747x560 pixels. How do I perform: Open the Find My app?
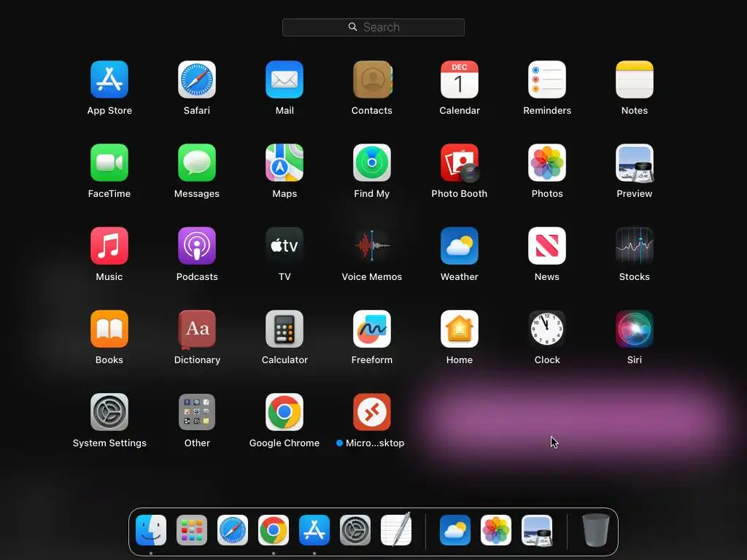[x=372, y=163]
